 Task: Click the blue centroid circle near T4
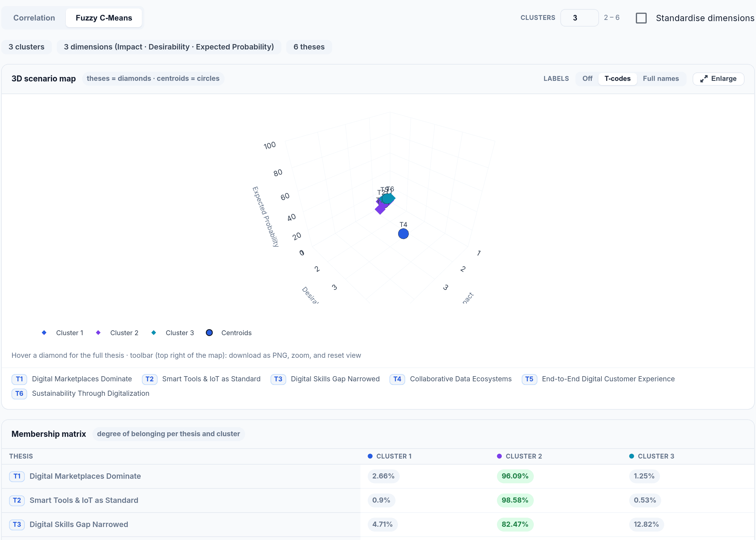click(x=403, y=234)
